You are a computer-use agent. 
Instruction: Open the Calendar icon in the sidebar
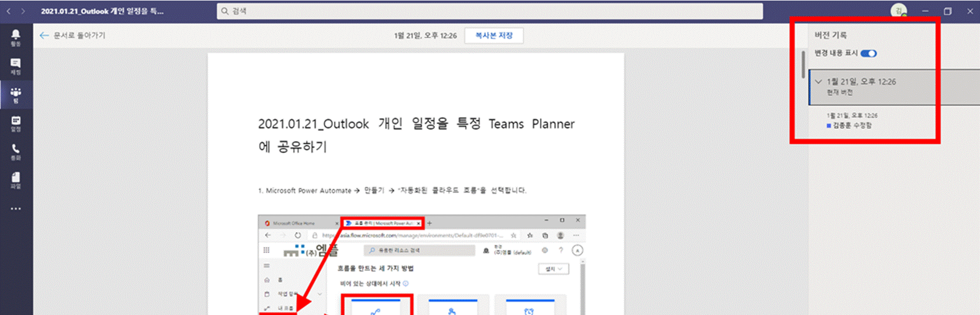point(16,124)
